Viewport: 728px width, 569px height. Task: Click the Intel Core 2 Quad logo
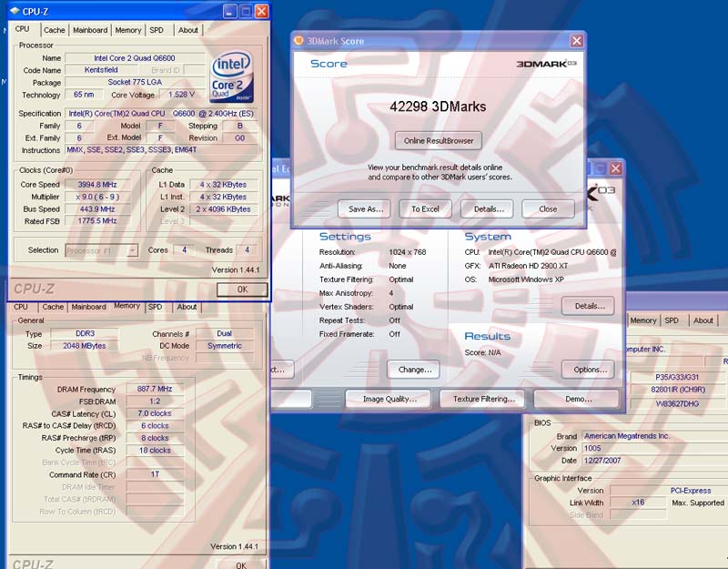(231, 77)
